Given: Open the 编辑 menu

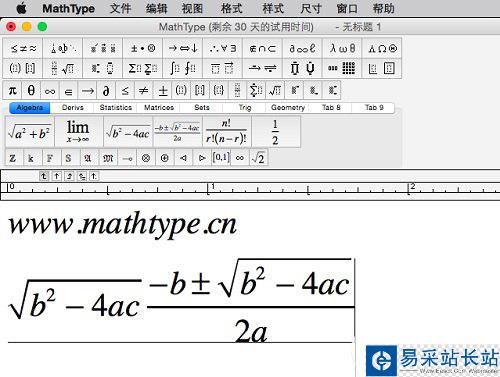Looking at the screenshot, I should pos(156,8).
